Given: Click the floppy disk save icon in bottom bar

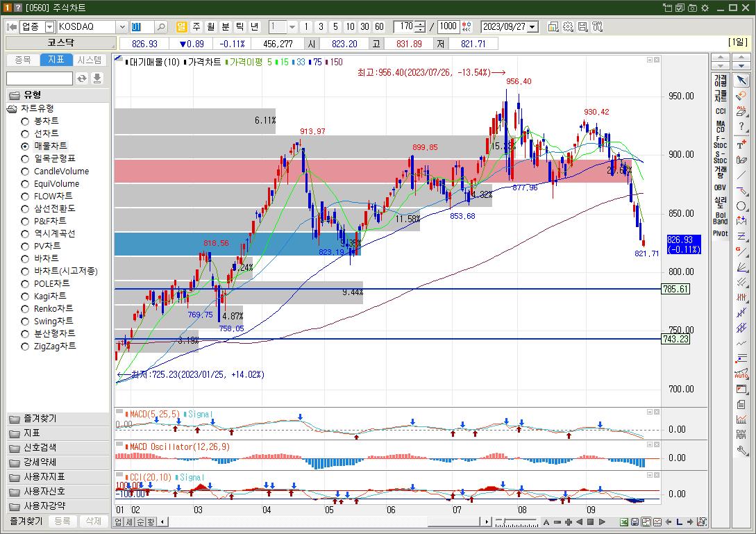Looking at the screenshot, I should pos(635,522).
